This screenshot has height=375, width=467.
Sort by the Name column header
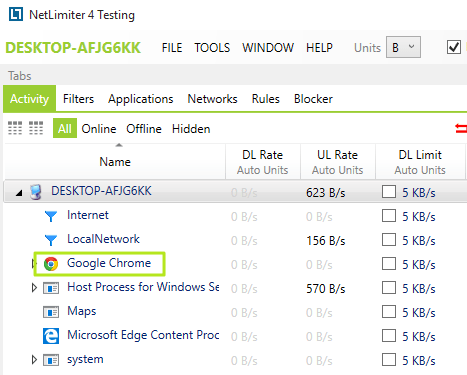pos(115,162)
